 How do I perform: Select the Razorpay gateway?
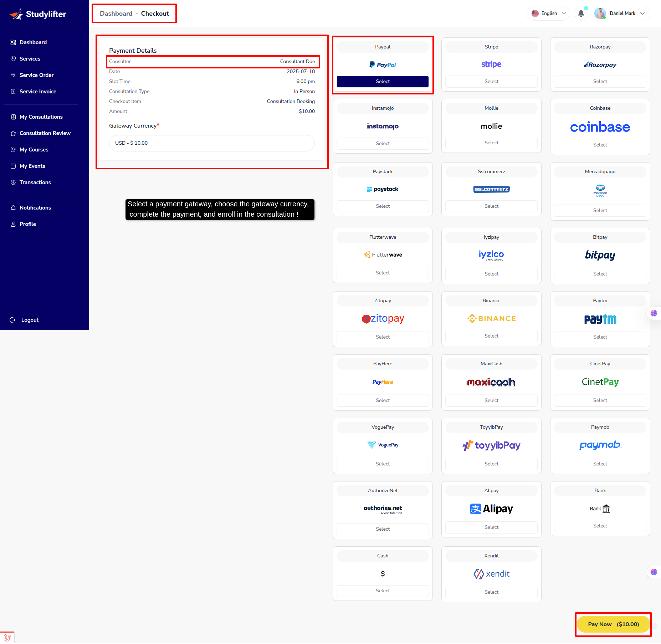(x=600, y=82)
